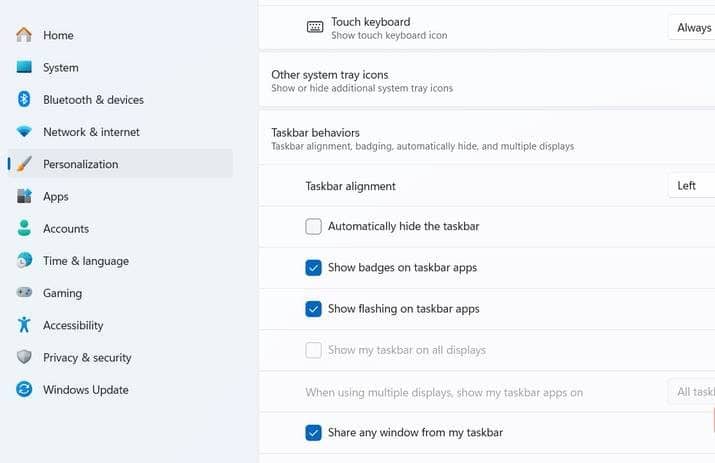The width and height of the screenshot is (715, 463).
Task: Open Time & language settings
Action: (120, 260)
